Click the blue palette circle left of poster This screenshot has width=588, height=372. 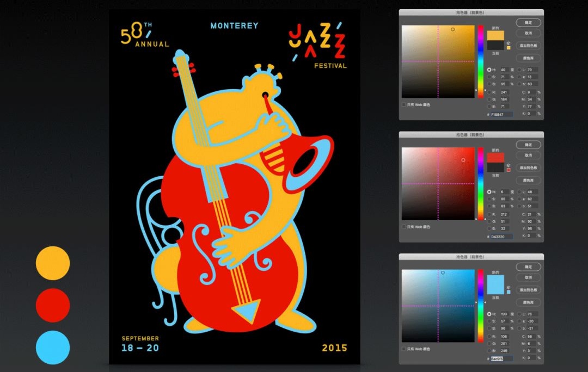tap(52, 348)
